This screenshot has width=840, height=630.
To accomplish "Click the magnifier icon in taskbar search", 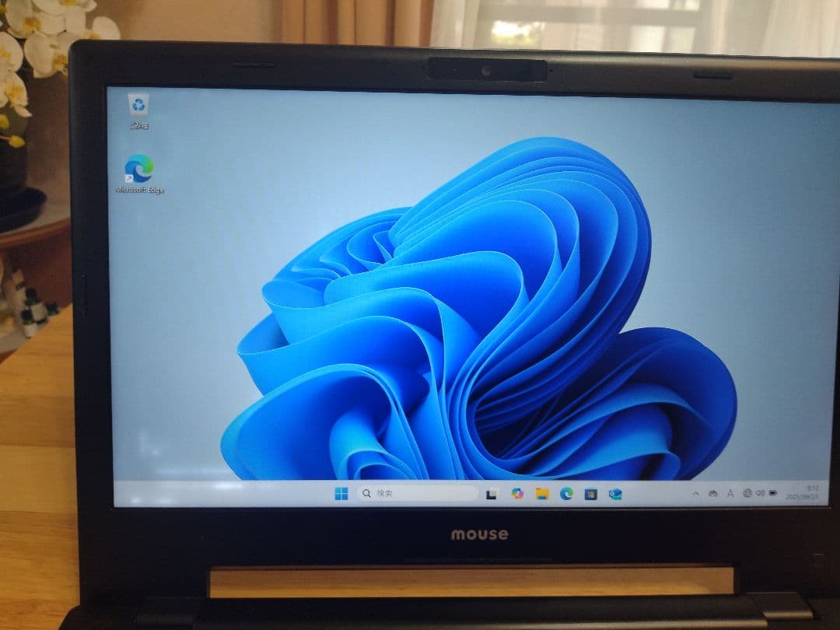I will [x=366, y=494].
